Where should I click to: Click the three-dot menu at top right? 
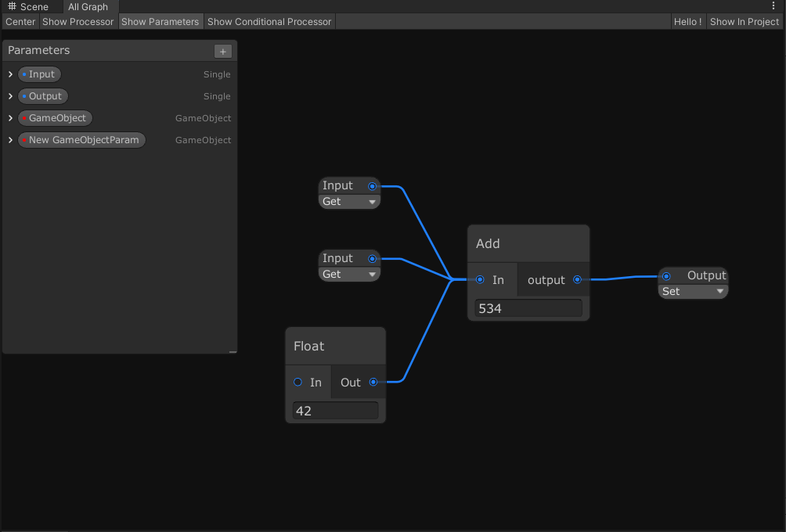(774, 6)
